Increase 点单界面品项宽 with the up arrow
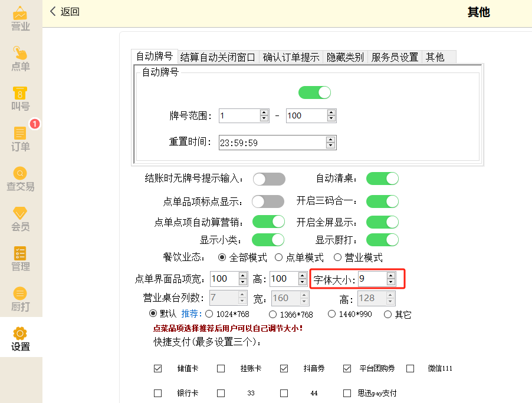532x403 pixels. coord(243,275)
